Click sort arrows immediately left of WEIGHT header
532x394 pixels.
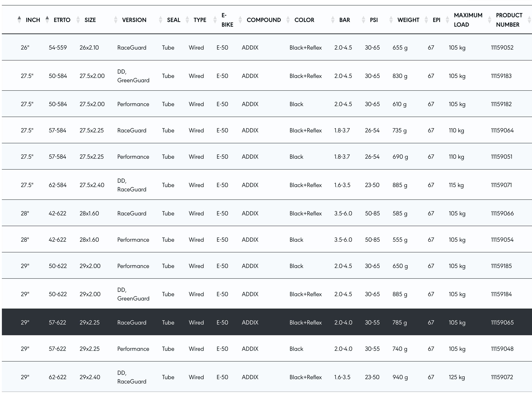[x=391, y=20]
